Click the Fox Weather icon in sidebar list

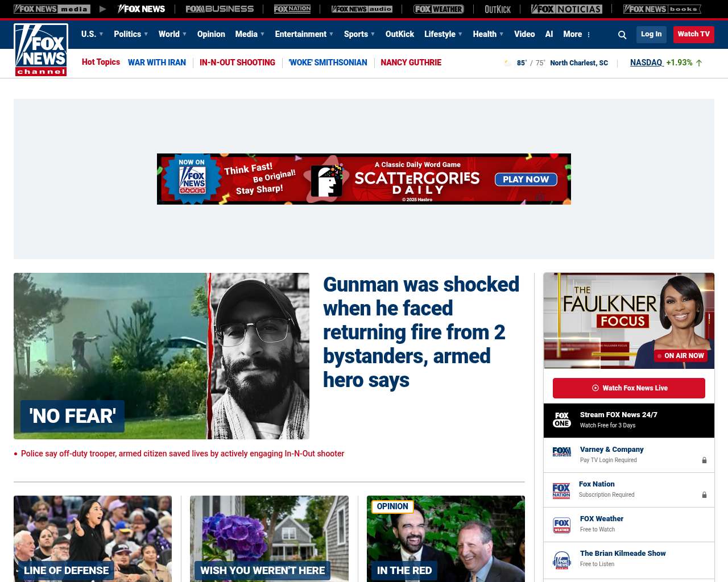click(562, 525)
